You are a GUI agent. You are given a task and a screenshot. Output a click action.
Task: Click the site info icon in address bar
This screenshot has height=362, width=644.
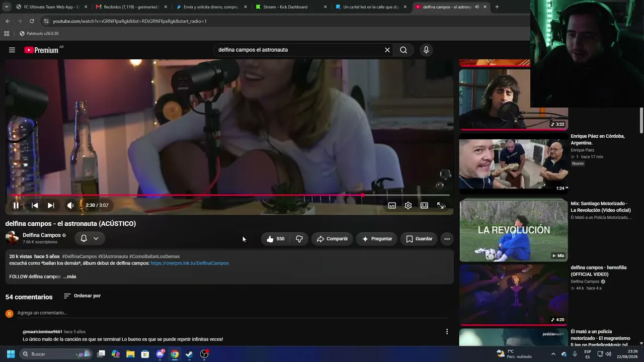pyautogui.click(x=46, y=21)
